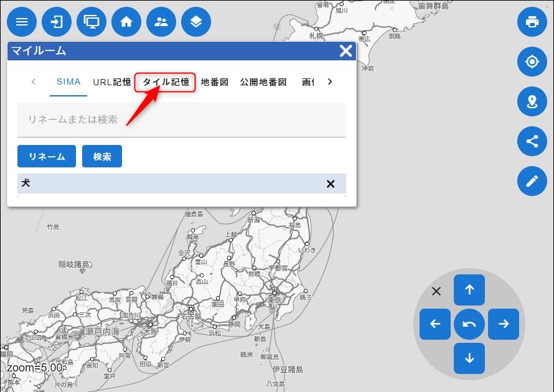The image size is (554, 392).
Task: Open the share icon button
Action: (x=532, y=141)
